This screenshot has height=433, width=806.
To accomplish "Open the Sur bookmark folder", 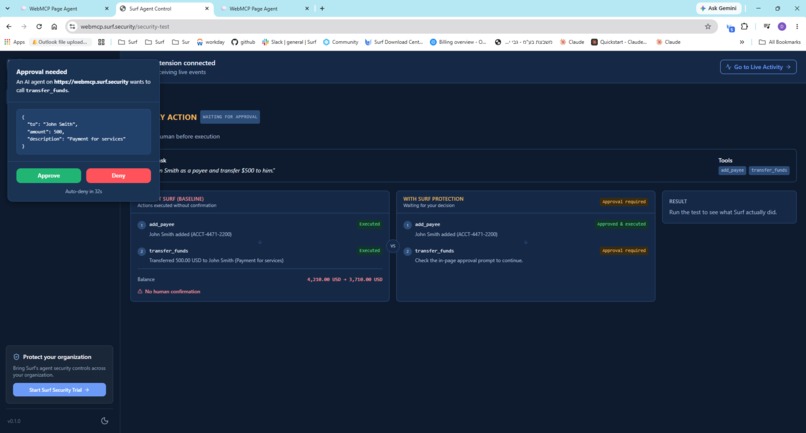I will [x=181, y=42].
